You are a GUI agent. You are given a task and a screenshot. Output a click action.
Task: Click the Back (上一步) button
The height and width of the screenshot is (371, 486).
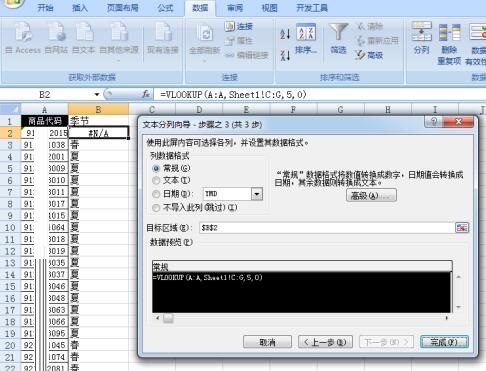[x=325, y=342]
